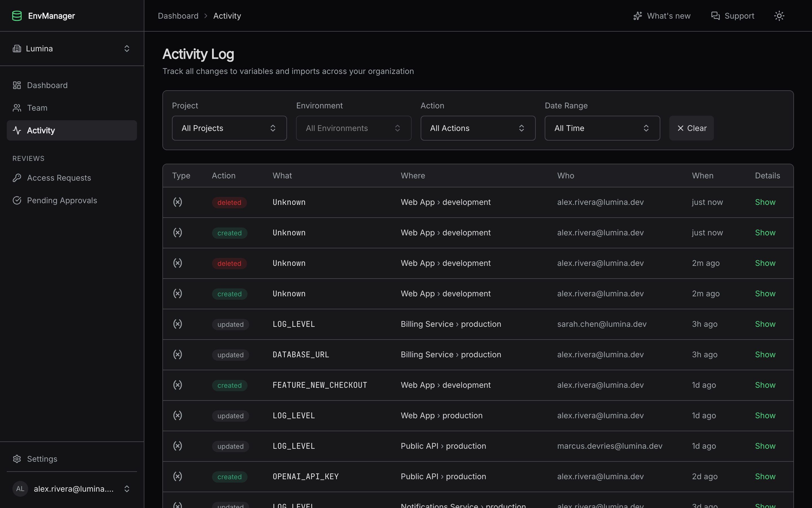Click the variable type icon in FEATURE_NEW_CHECKOUT row

pos(178,385)
